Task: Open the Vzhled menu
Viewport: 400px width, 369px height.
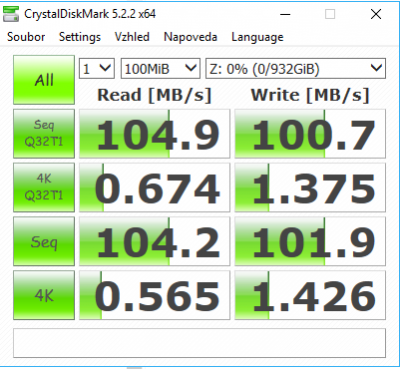Action: 132,37
